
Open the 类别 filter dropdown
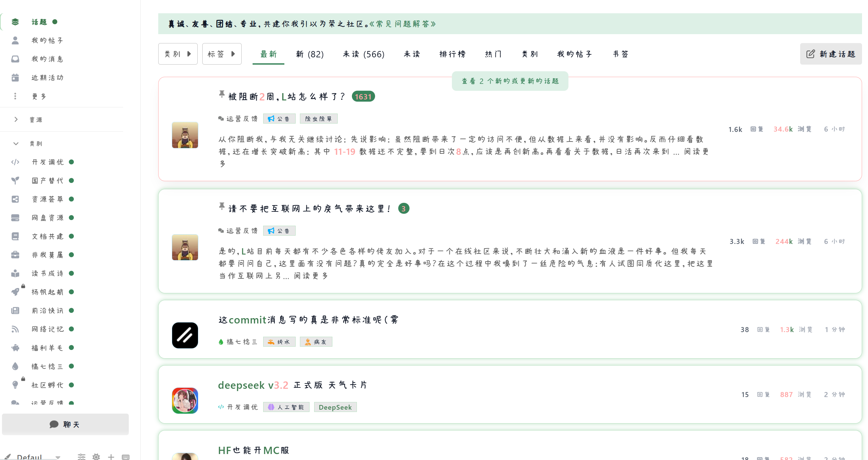coord(177,54)
